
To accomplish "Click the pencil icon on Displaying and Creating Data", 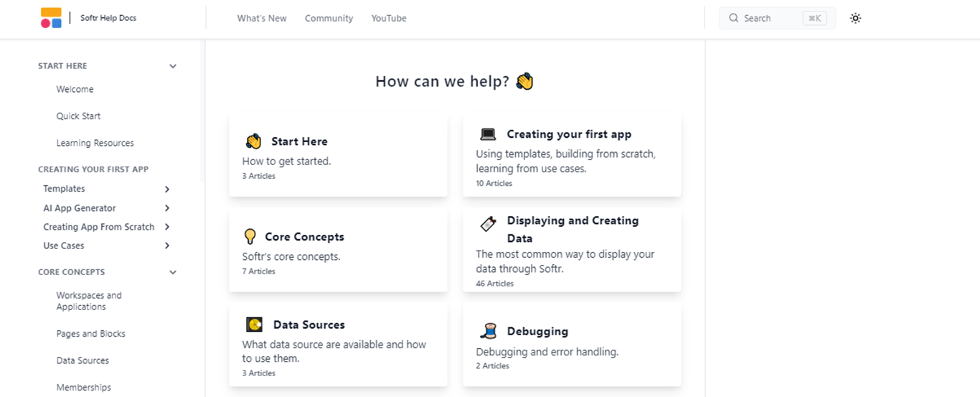I will click(x=488, y=223).
